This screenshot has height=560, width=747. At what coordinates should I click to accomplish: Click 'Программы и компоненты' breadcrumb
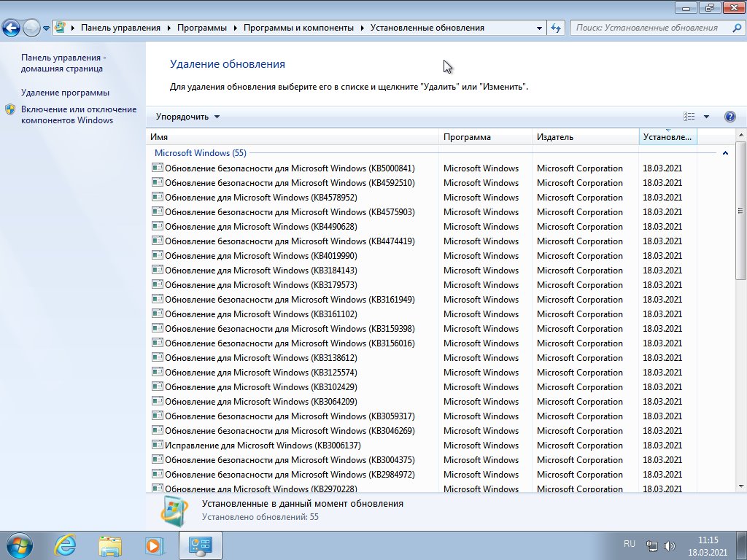298,28
